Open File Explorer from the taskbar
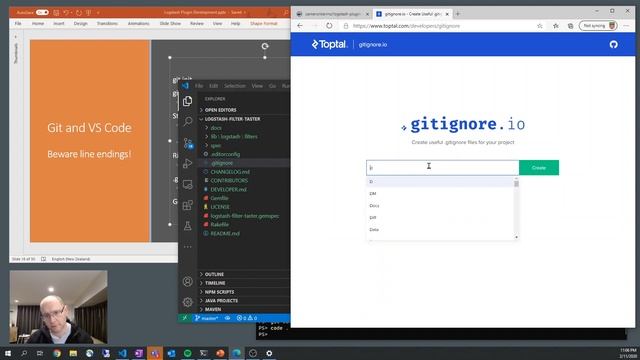Image resolution: width=640 pixels, height=360 pixels. pos(73,353)
